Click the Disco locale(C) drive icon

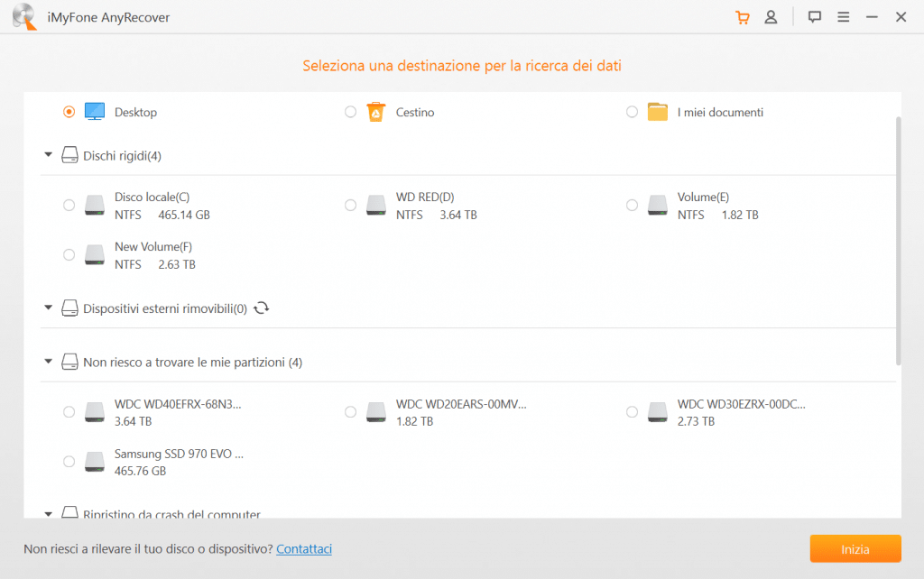[x=94, y=205]
